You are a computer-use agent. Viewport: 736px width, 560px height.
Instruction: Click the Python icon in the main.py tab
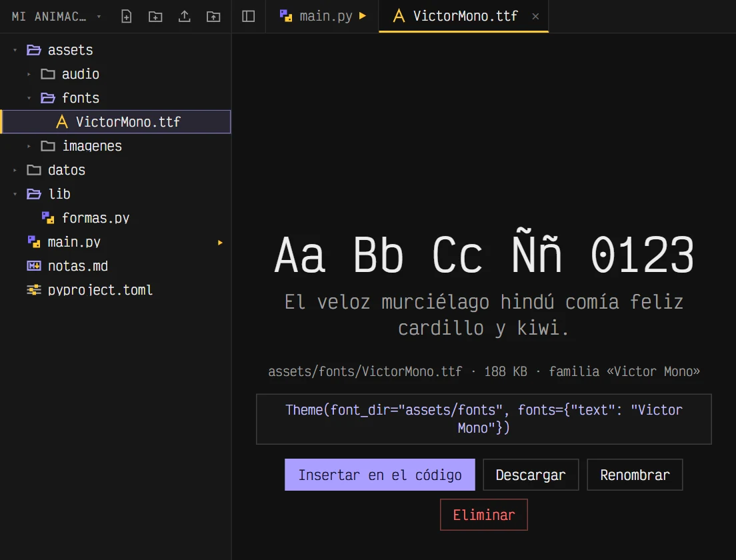(286, 16)
